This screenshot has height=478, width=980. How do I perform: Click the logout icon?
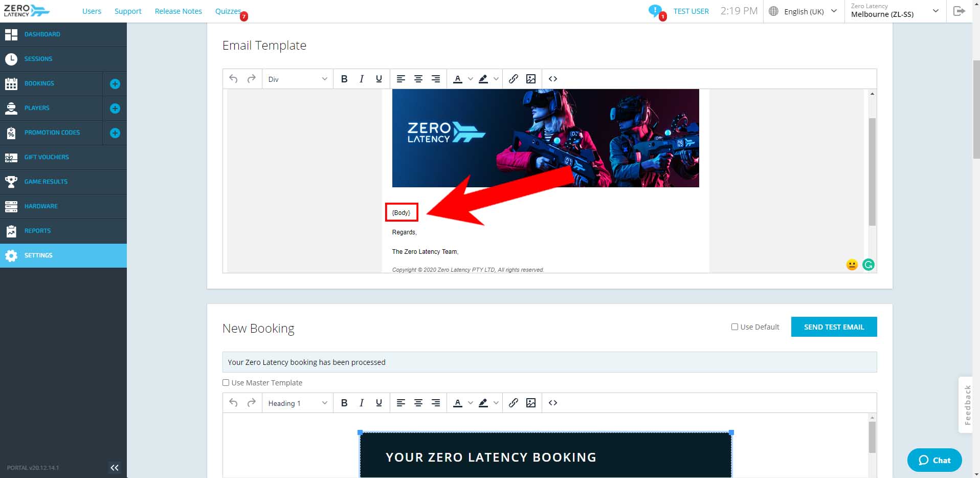tap(959, 11)
